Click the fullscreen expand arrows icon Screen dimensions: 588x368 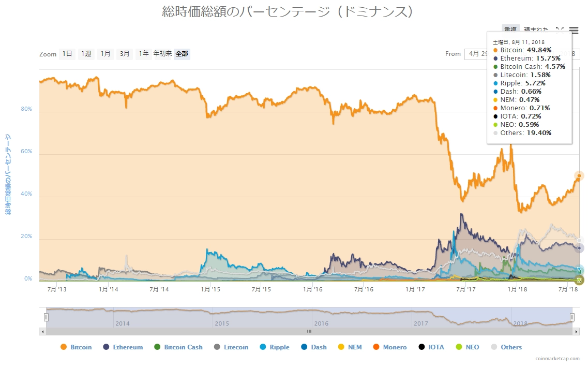coord(560,31)
